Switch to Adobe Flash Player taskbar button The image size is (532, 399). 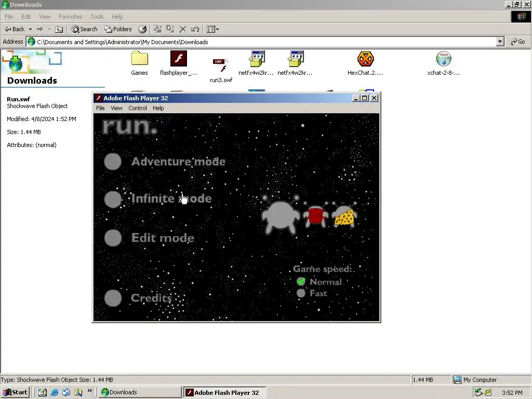point(224,393)
